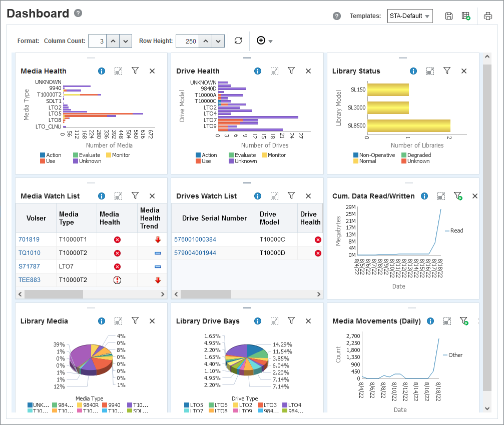Open volser S71787 link

click(29, 266)
